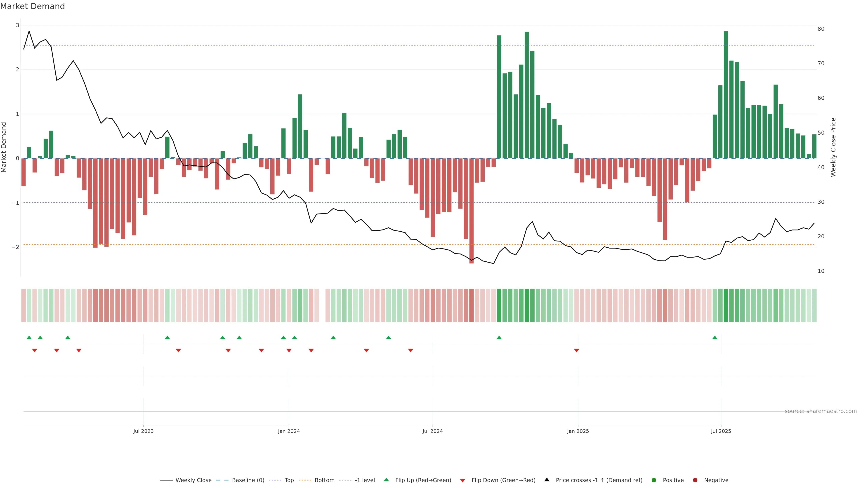Click the Market Demand chart title
868x488 pixels.
[32, 6]
